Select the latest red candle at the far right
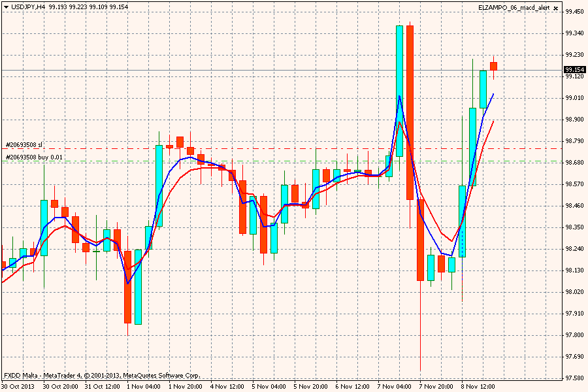This screenshot has height=392, width=588. (494, 66)
